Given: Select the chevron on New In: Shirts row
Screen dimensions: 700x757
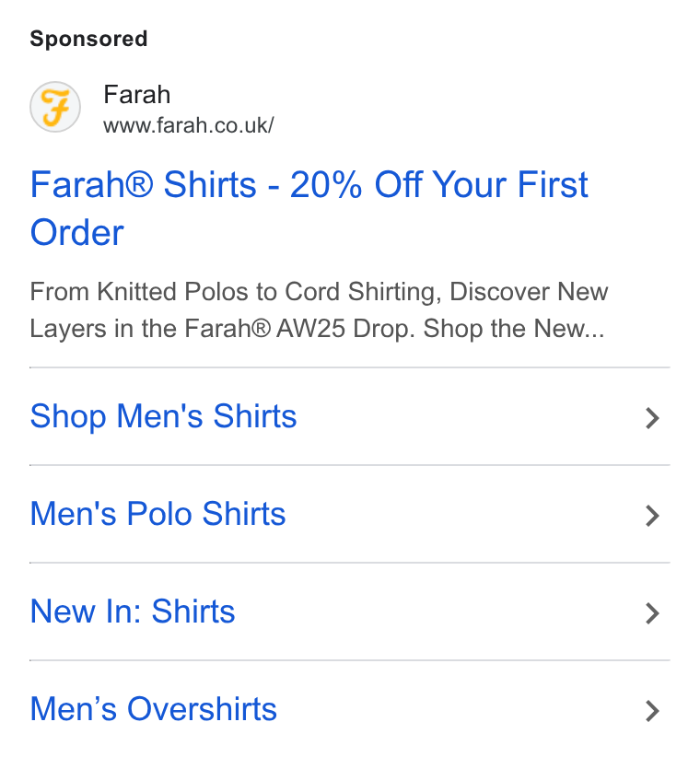Looking at the screenshot, I should click(x=652, y=613).
